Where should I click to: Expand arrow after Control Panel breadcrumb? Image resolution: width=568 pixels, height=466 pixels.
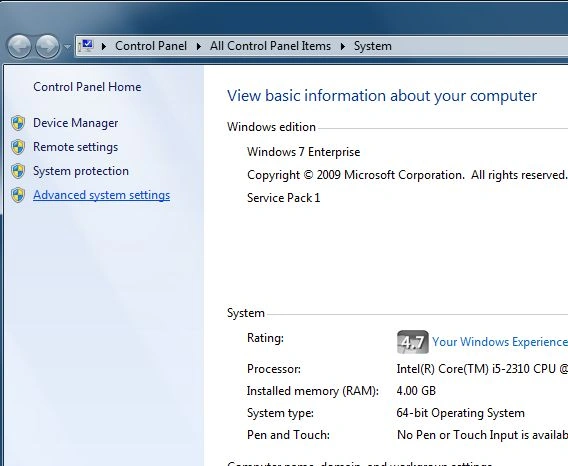click(199, 46)
